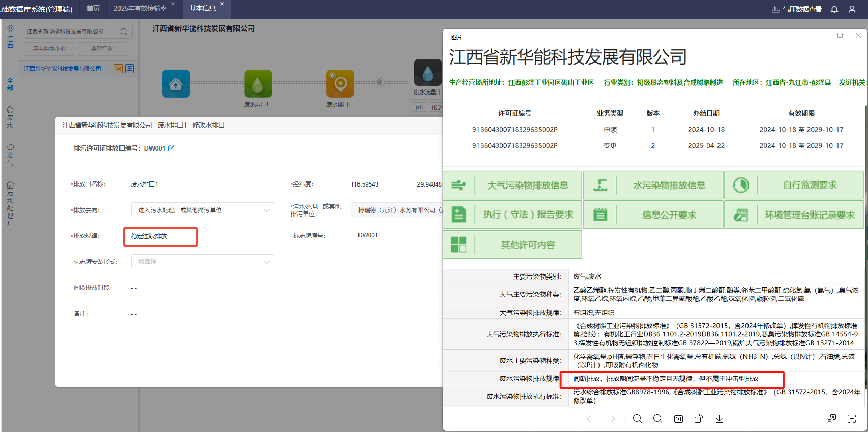Click version link 2 in the permit table
The height and width of the screenshot is (432, 868).
point(653,146)
